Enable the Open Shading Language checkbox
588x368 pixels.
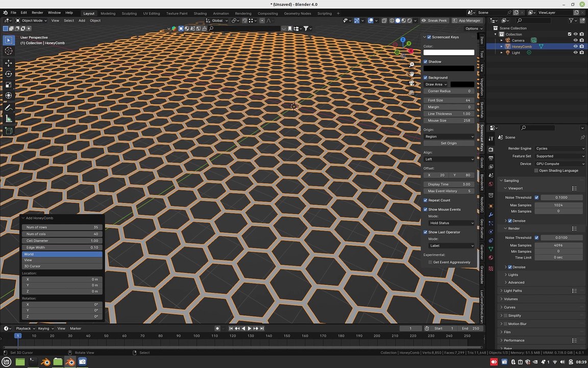click(536, 171)
